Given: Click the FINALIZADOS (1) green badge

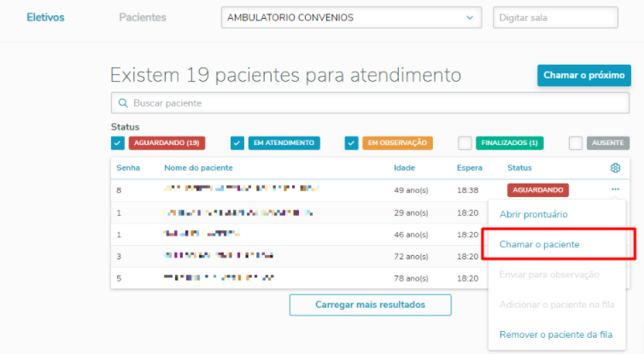Looking at the screenshot, I should tap(509, 143).
